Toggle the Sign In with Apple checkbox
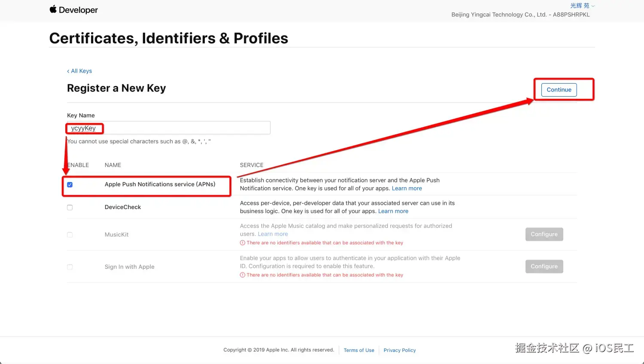The height and width of the screenshot is (364, 644). point(70,267)
